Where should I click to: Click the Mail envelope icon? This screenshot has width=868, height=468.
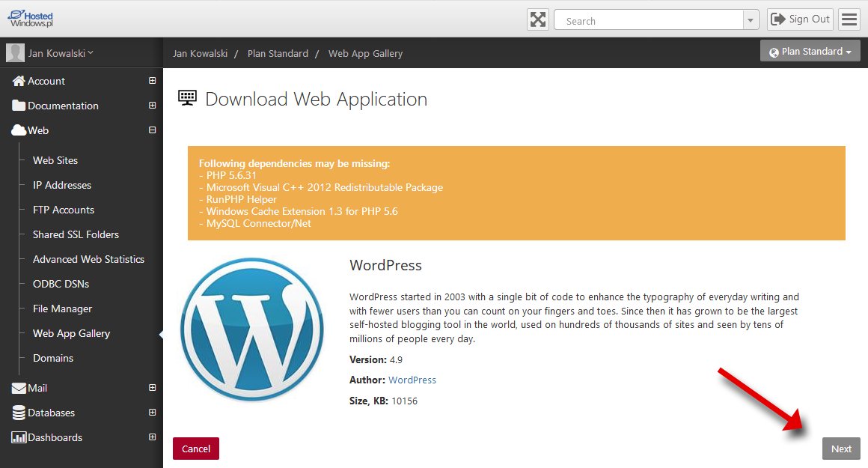tap(19, 388)
